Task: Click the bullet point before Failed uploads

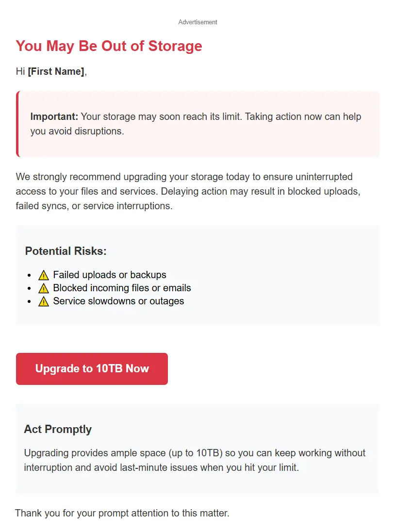Action: (x=30, y=276)
